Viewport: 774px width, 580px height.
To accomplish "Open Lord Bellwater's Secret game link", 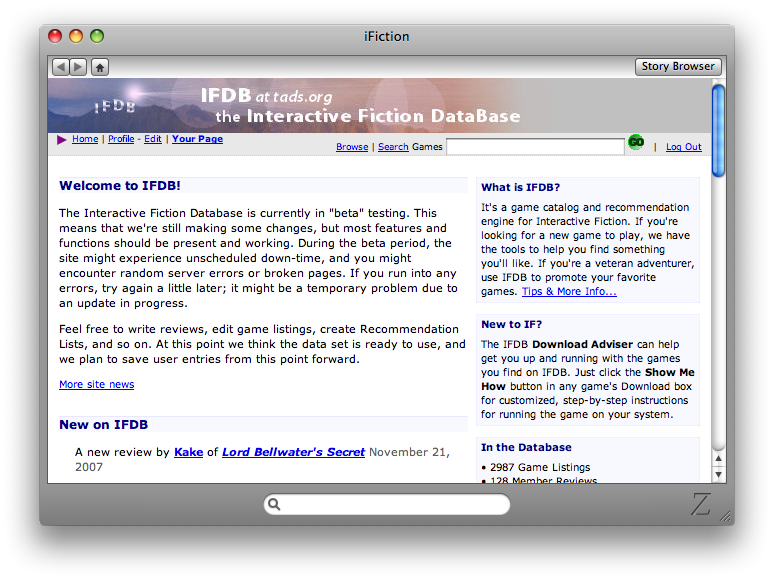I will coord(293,452).
